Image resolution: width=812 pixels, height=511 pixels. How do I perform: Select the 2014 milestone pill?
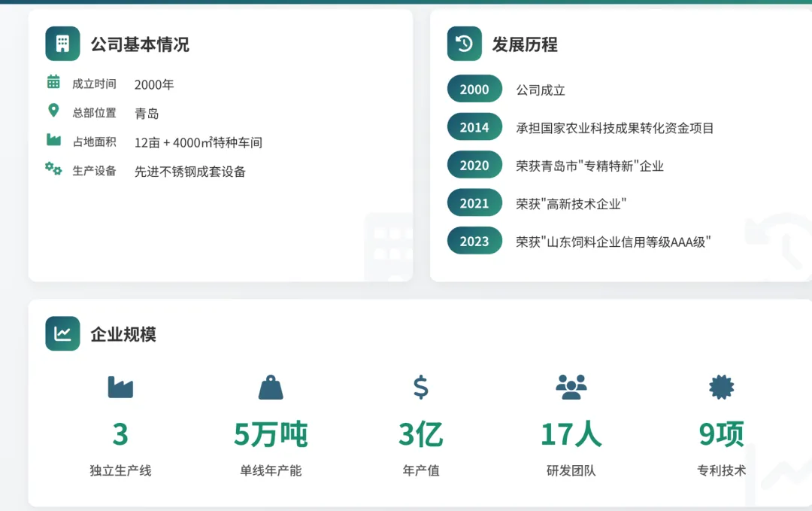point(474,127)
